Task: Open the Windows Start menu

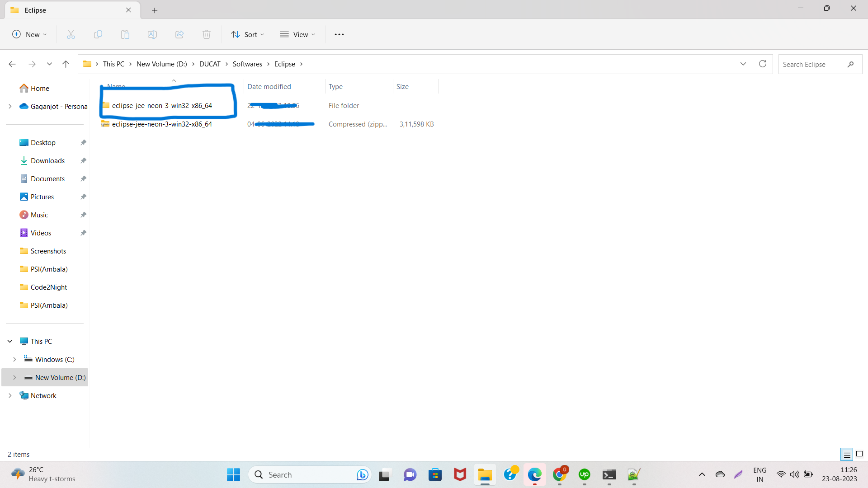Action: (x=233, y=475)
